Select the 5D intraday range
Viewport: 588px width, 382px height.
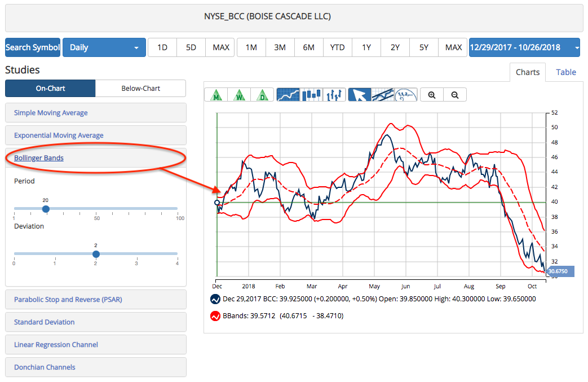pos(191,47)
